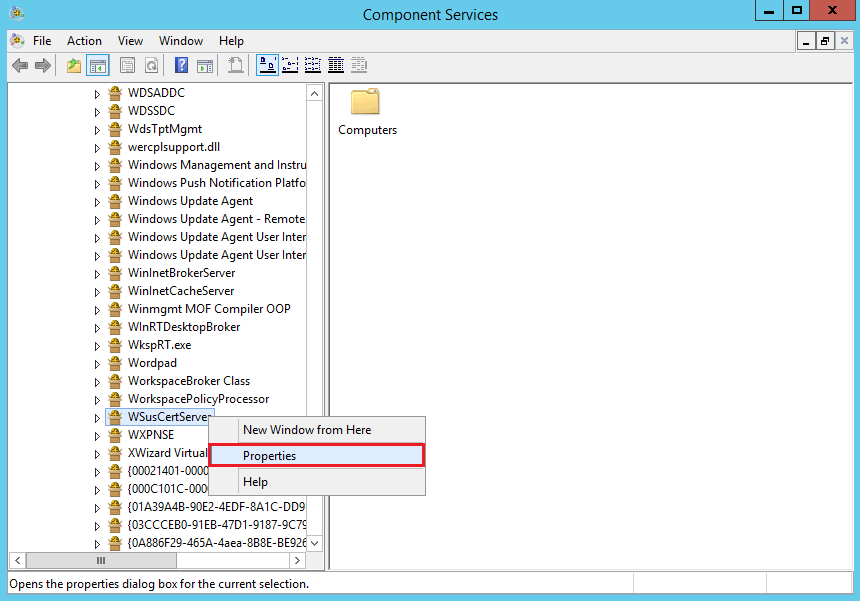Click the WinInetCacheServer package icon
The height and width of the screenshot is (601, 860).
(x=115, y=291)
